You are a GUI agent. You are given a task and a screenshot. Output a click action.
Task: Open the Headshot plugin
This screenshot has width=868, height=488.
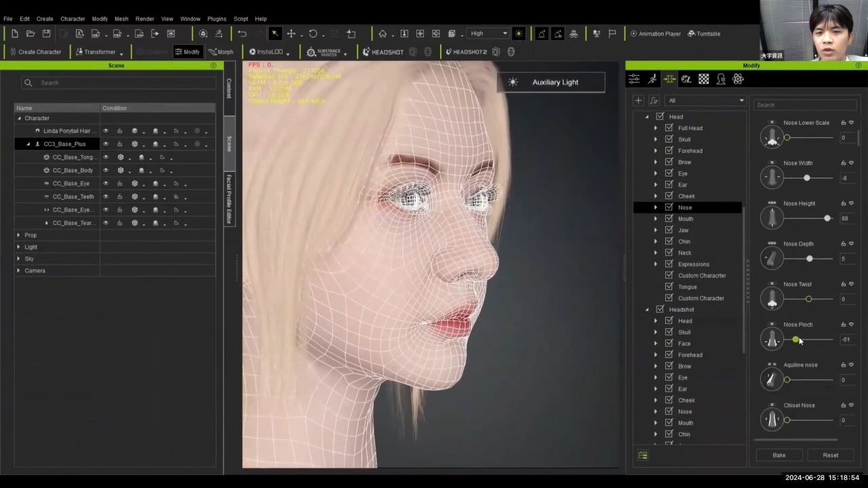click(x=383, y=52)
